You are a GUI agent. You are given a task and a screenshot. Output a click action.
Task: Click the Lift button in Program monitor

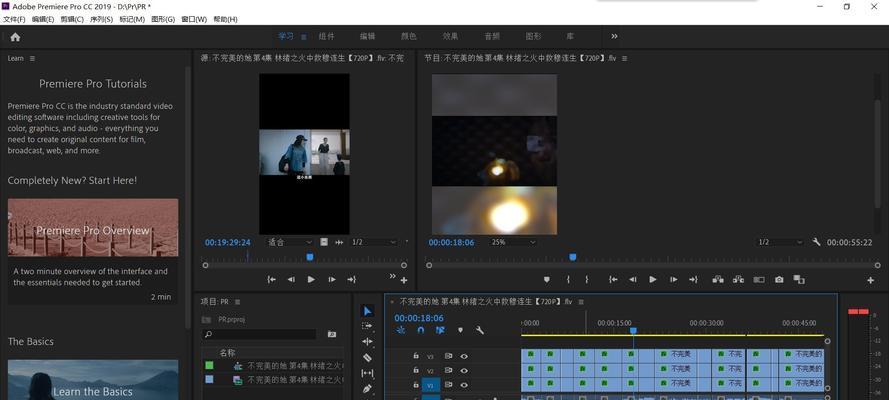tap(718, 279)
